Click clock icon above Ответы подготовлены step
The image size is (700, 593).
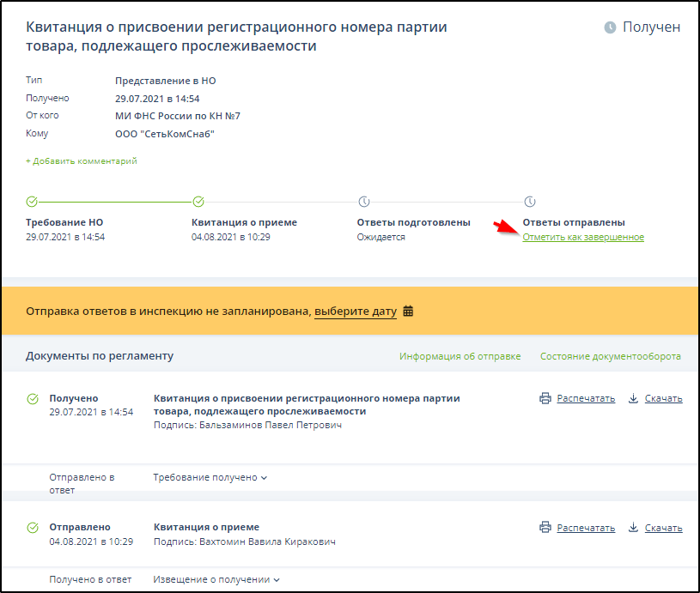[x=364, y=202]
